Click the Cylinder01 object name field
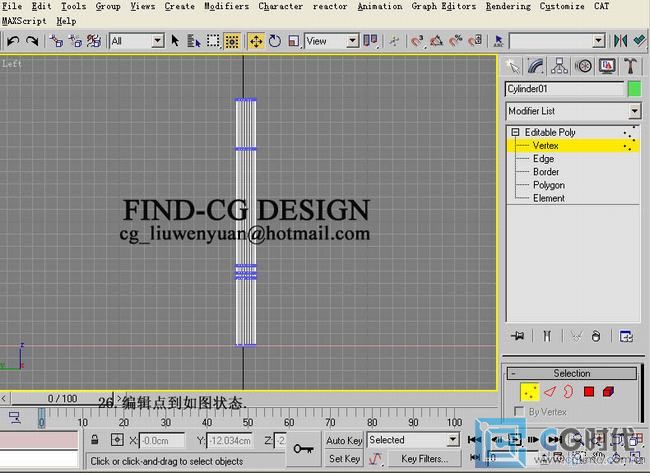This screenshot has width=650, height=473. click(x=565, y=89)
